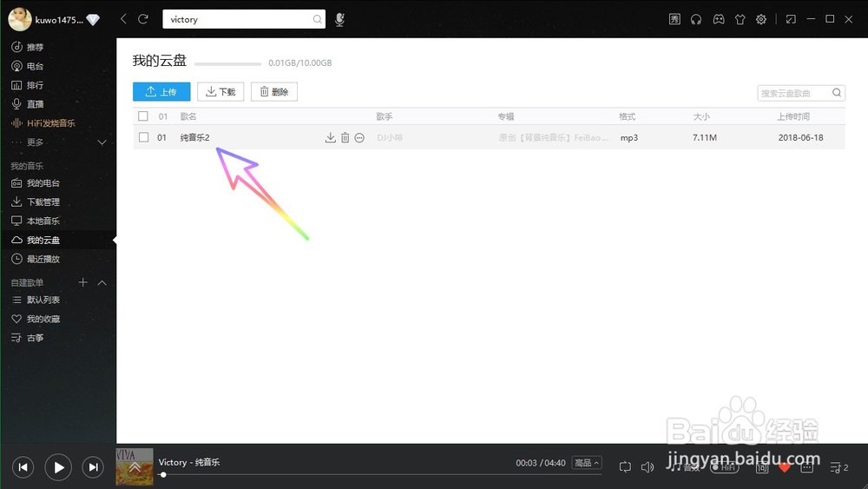
Task: Open the more options icon in player bar
Action: click(x=807, y=466)
